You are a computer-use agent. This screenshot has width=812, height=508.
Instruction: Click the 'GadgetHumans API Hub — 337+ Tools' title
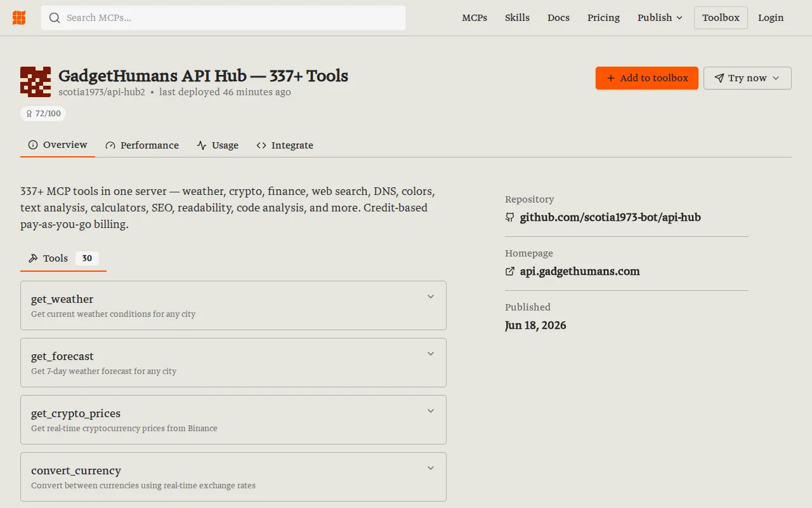click(203, 76)
